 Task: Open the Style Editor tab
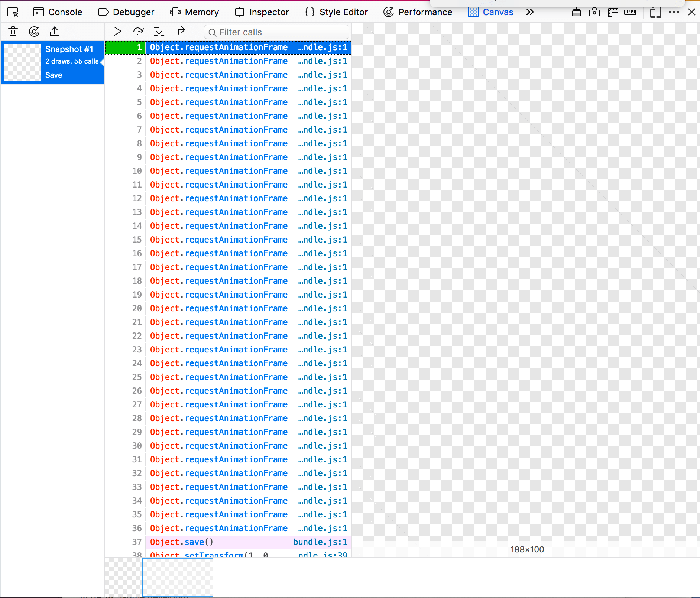tap(336, 12)
